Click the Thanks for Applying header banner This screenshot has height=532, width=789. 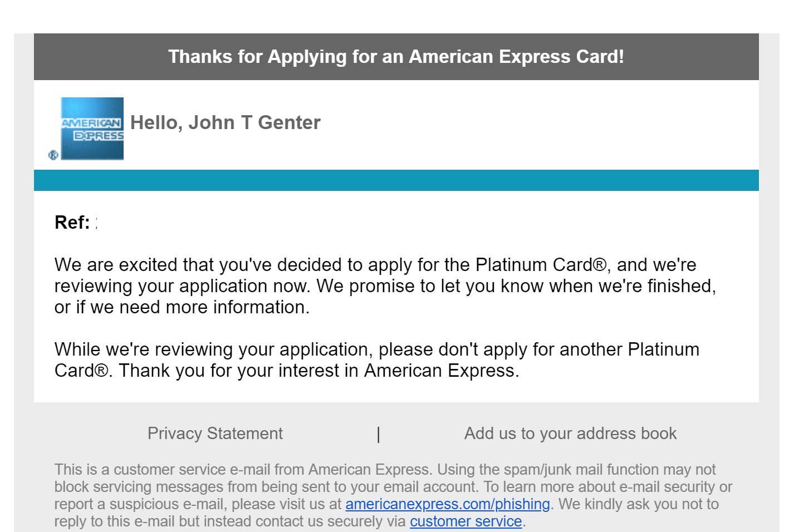396,57
